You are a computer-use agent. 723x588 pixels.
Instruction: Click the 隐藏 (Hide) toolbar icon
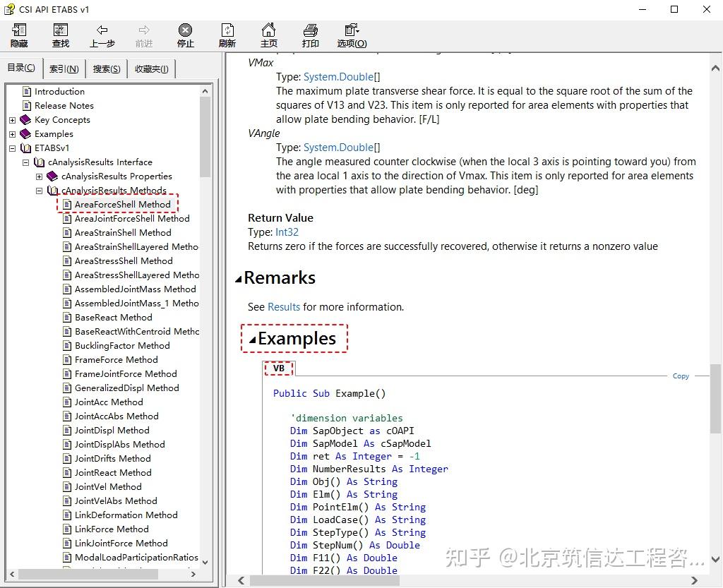(18, 35)
